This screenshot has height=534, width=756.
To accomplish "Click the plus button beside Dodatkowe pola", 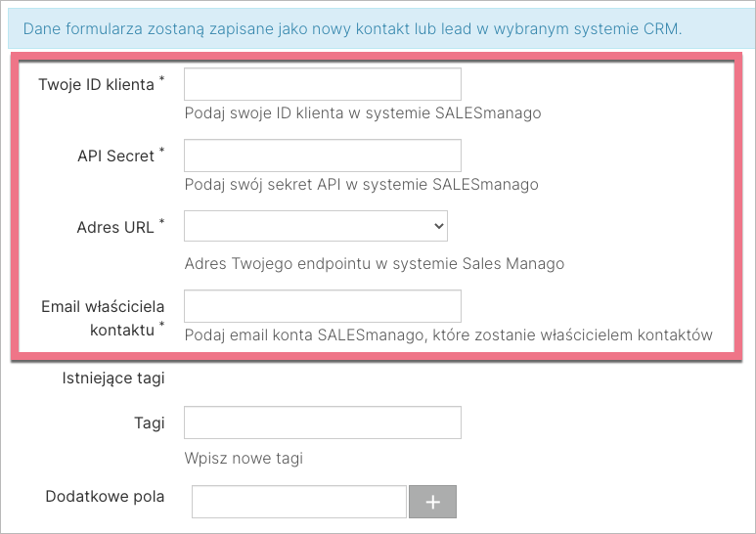I will pyautogui.click(x=432, y=502).
